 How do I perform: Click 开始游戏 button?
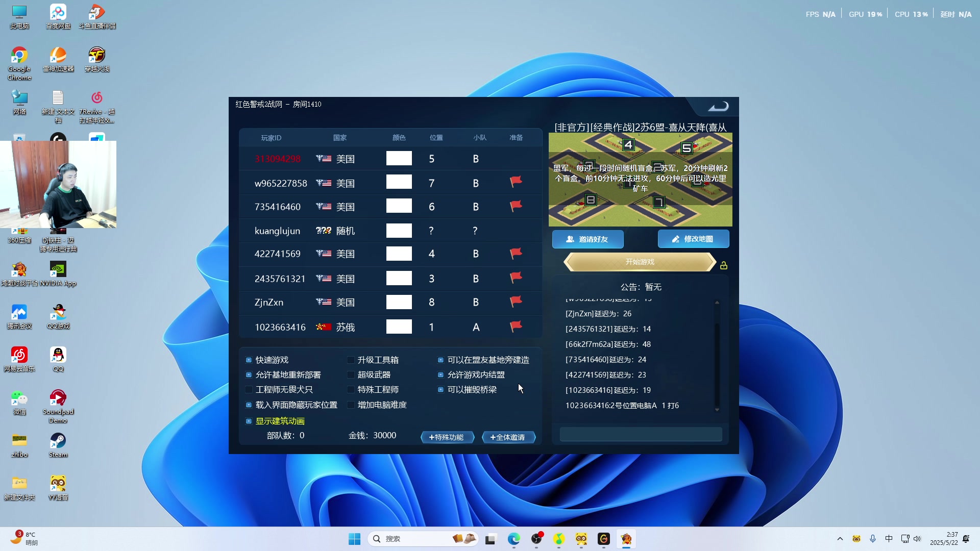coord(640,262)
